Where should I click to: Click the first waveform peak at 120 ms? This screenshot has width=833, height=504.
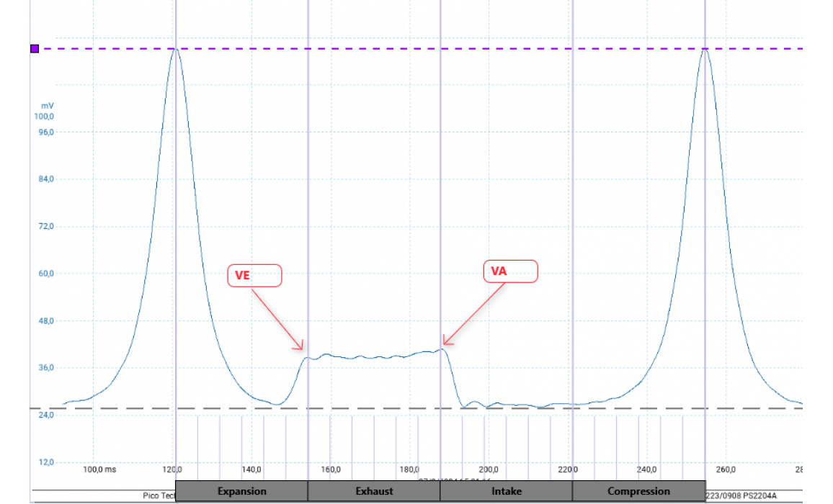coord(175,49)
